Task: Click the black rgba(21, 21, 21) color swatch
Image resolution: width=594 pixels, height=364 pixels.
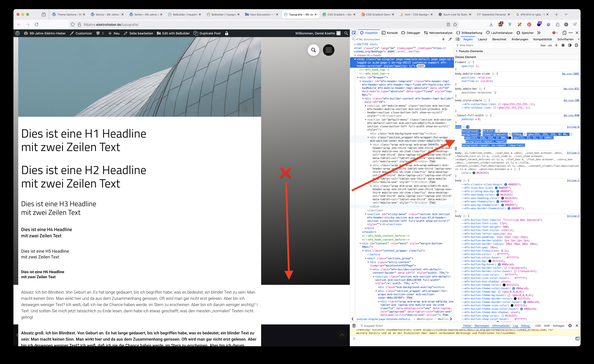Action: pyautogui.click(x=510, y=138)
